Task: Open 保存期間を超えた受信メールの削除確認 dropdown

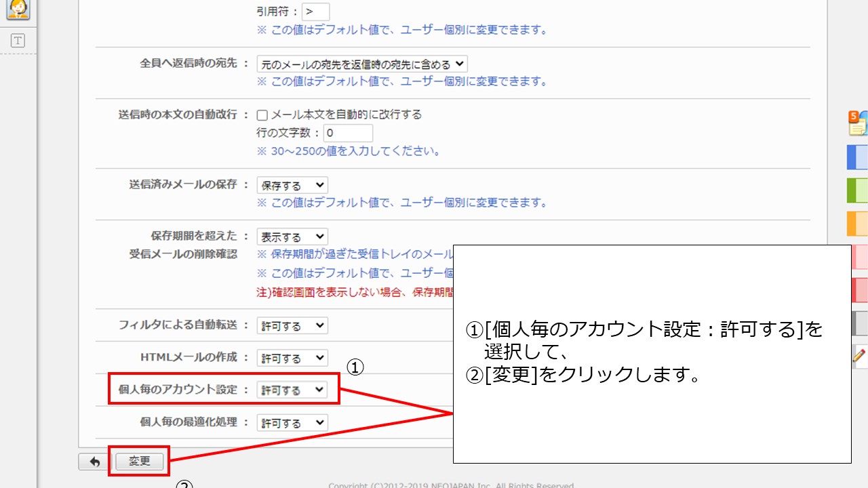Action: (292, 237)
